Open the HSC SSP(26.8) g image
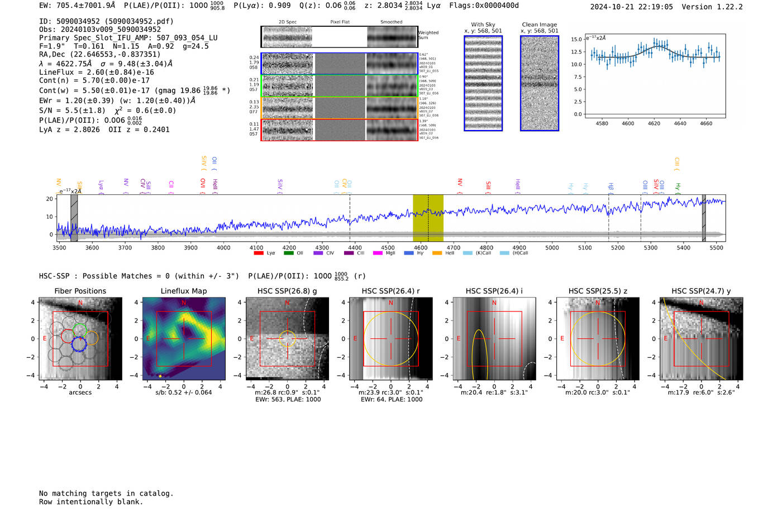Screen dimensions: 782x532 tap(288, 339)
